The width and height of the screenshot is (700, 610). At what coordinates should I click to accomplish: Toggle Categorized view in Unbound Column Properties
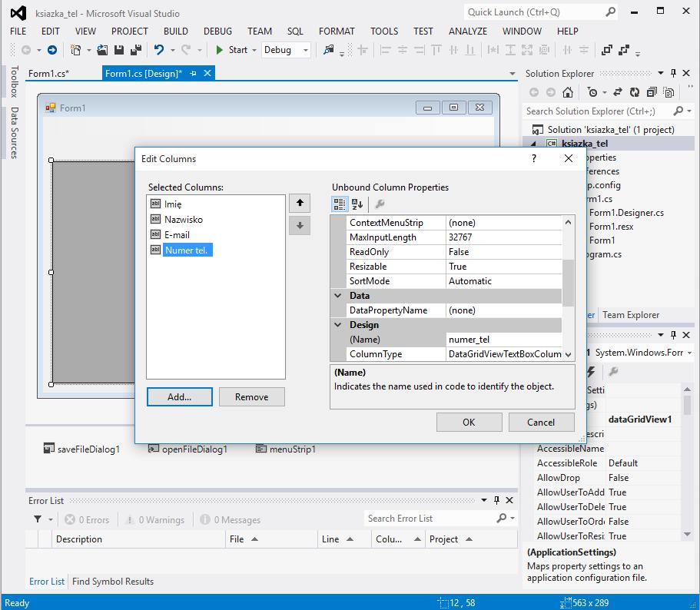click(340, 204)
